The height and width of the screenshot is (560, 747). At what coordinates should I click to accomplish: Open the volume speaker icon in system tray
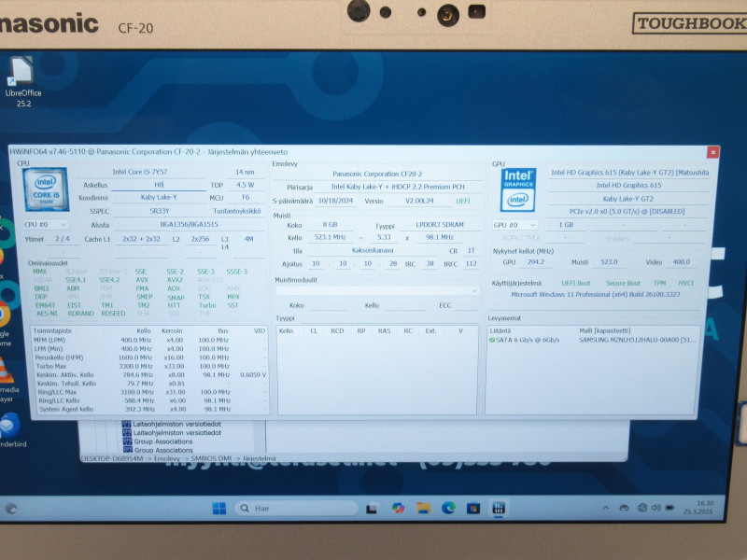[x=656, y=508]
